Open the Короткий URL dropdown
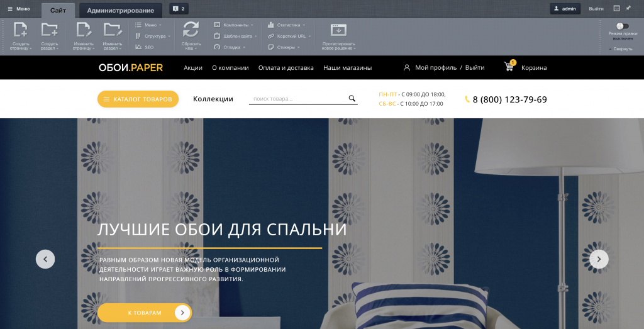This screenshot has width=644, height=329. (x=289, y=36)
